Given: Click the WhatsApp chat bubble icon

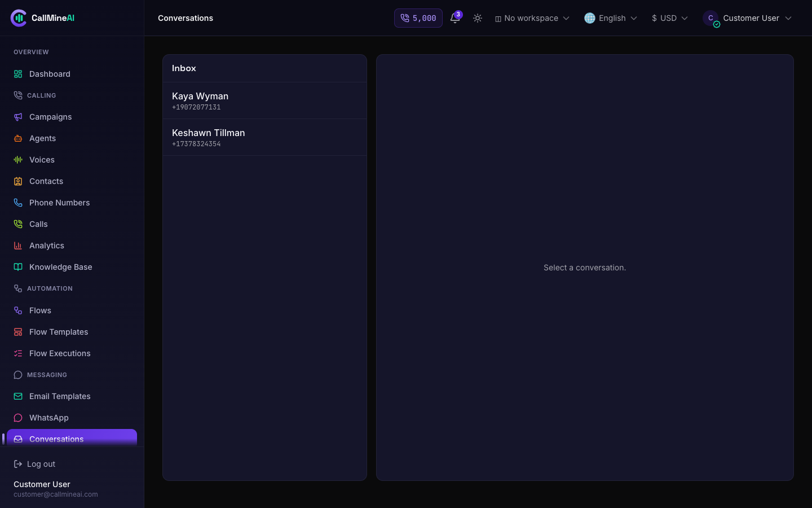Looking at the screenshot, I should pos(18,418).
